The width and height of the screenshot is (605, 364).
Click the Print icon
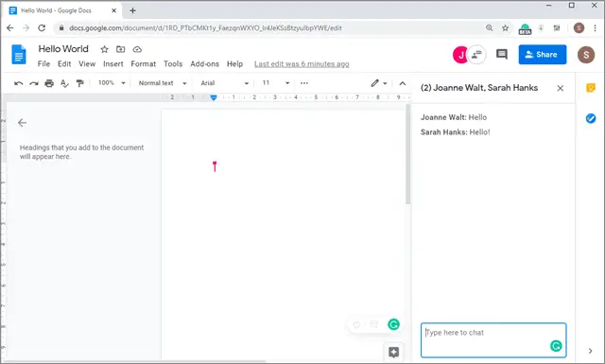coord(49,83)
